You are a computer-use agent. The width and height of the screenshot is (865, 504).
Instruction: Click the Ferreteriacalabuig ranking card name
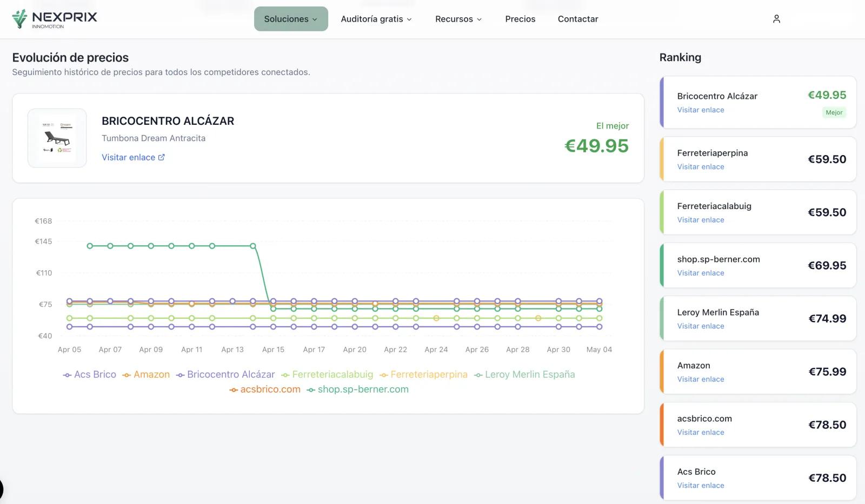coord(714,206)
